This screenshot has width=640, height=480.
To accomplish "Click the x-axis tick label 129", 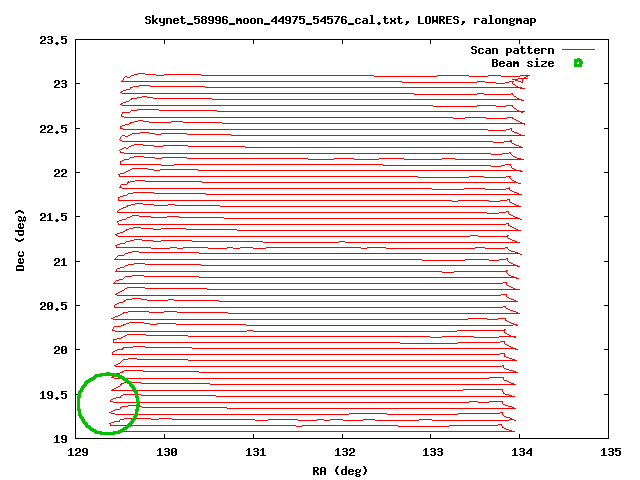I will point(78,452).
